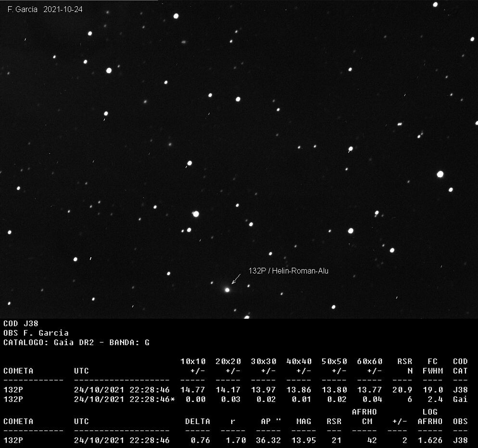Click the magnitude value '14.17'
Image resolution: width=478 pixels, height=448 pixels.
pyautogui.click(x=228, y=390)
